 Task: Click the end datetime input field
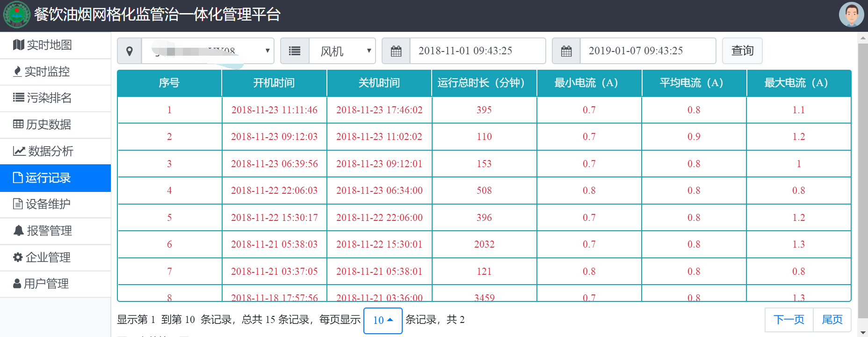tap(648, 51)
